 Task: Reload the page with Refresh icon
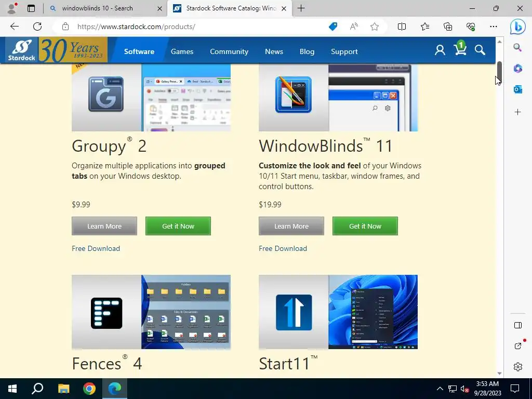[x=37, y=26]
